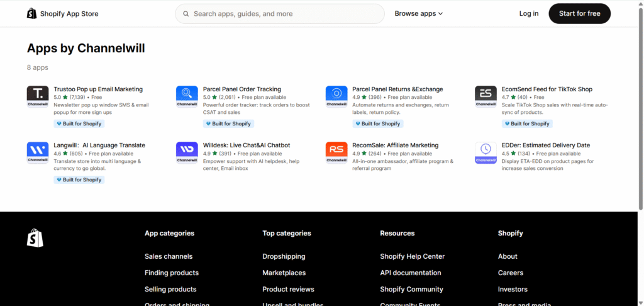Click the white Shopify bag footer logo
The width and height of the screenshot is (644, 306).
pos(35,237)
